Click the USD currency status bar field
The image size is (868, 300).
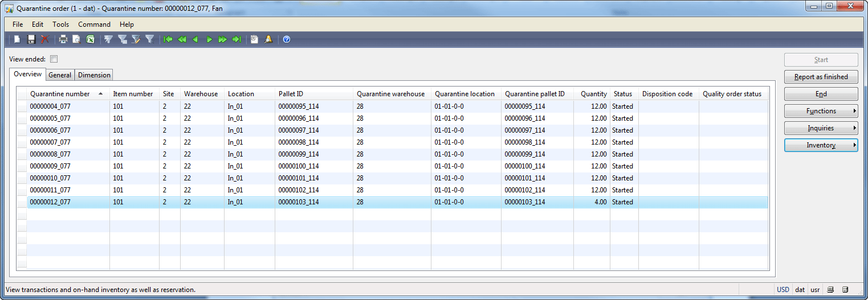coord(783,289)
